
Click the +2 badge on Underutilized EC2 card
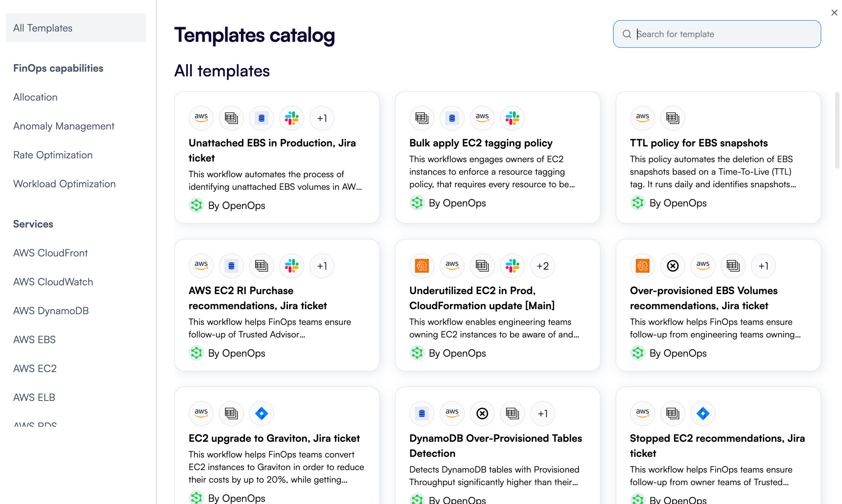(x=543, y=265)
